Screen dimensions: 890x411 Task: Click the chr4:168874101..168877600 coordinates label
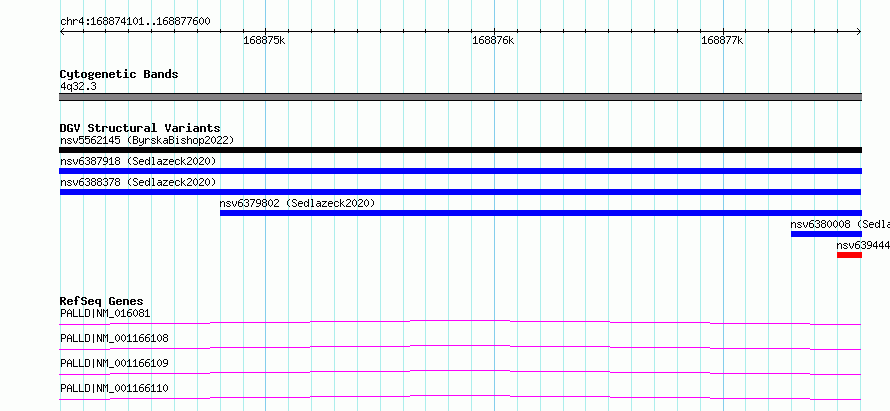[135, 22]
